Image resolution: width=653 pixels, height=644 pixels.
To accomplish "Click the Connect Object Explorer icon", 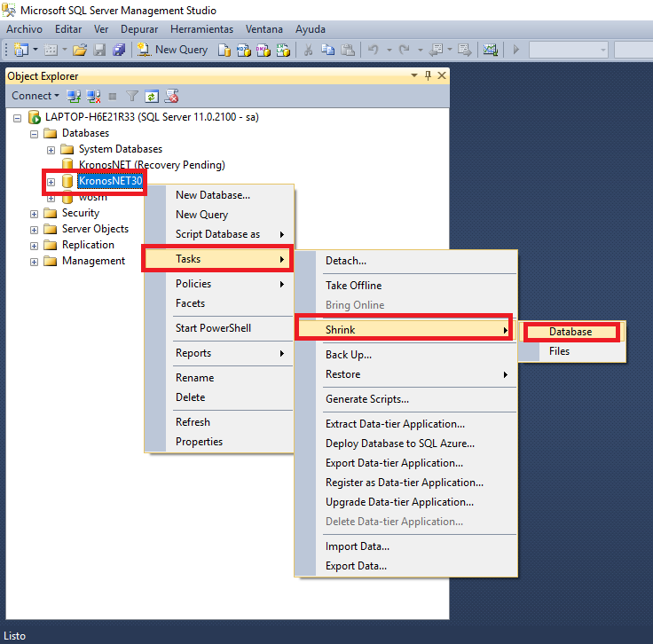I will [x=74, y=96].
